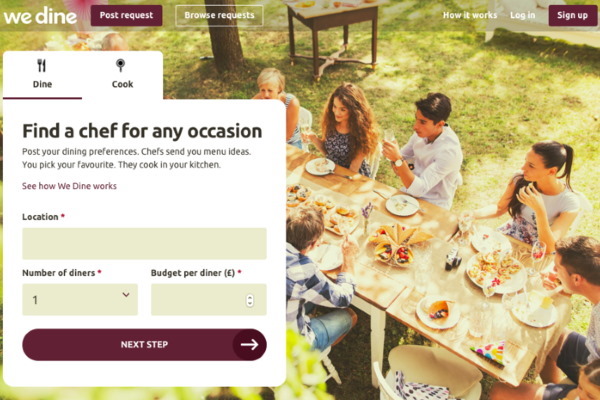The width and height of the screenshot is (600, 400).
Task: Focus the Location input field
Action: pyautogui.click(x=144, y=244)
